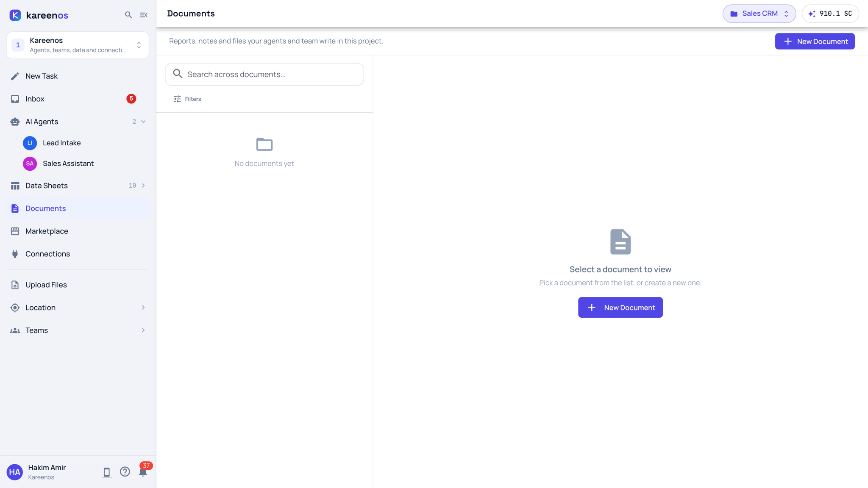Open the Sales CRM project dropdown
This screenshot has width=868, height=488.
point(759,14)
